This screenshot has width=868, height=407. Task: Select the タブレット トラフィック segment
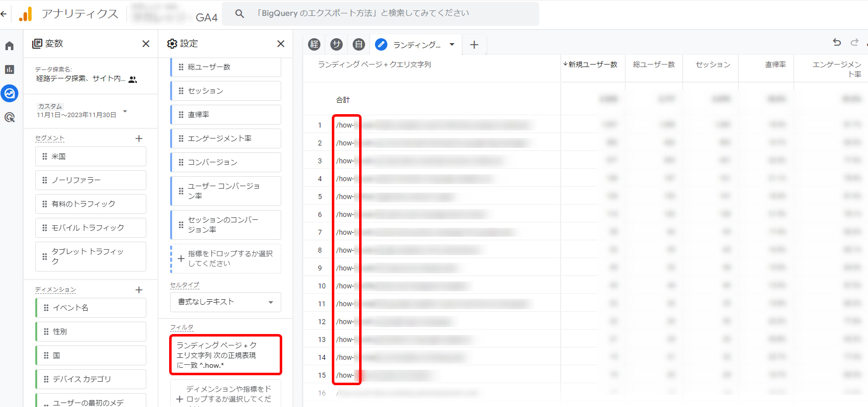pos(91,257)
